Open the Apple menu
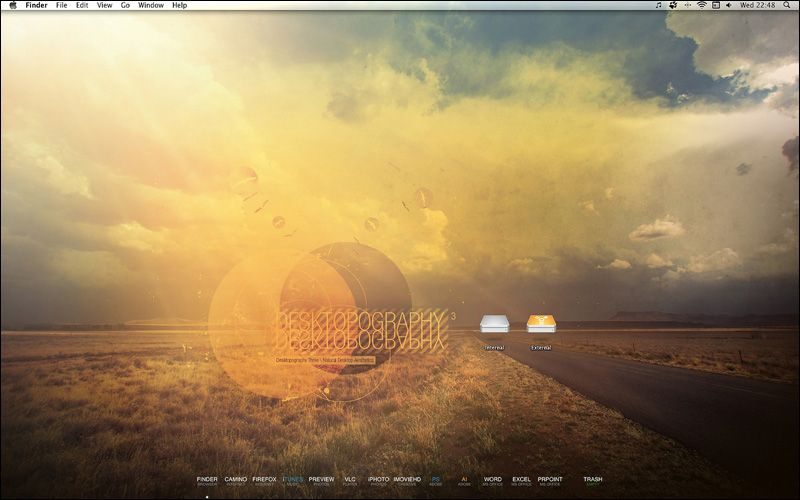This screenshot has height=500, width=800. [x=13, y=5]
